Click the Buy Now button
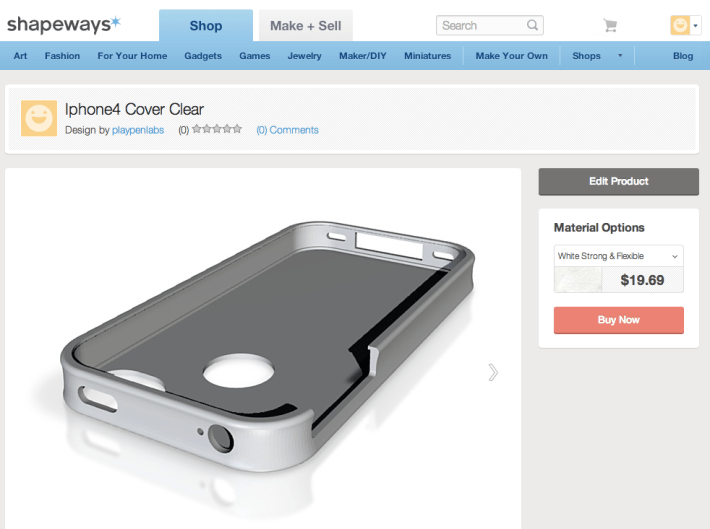The height and width of the screenshot is (529, 710). 619,320
